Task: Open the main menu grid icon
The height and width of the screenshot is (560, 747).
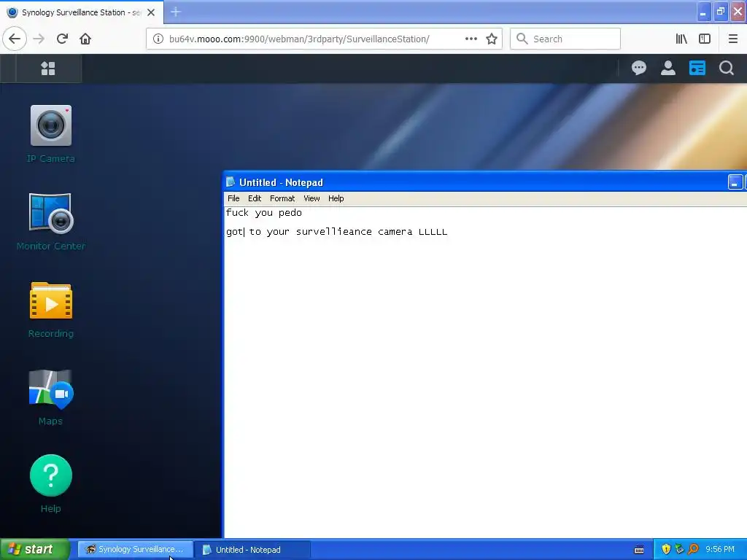Action: coord(48,69)
